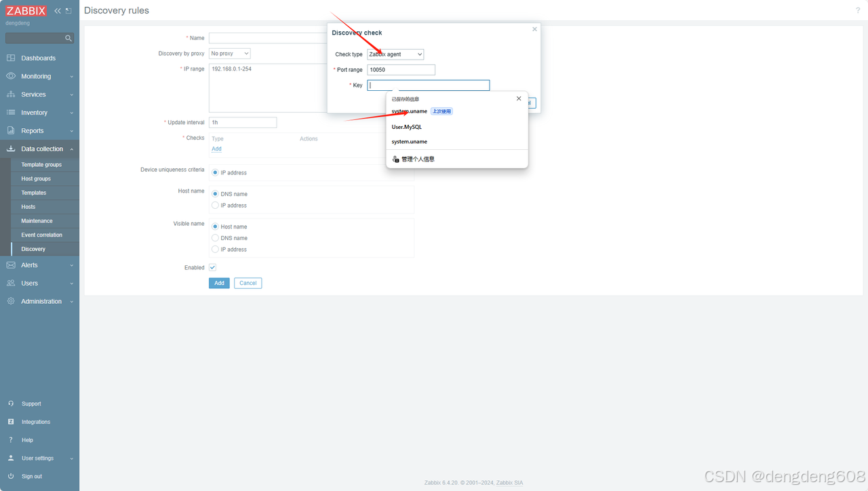This screenshot has width=868, height=491.
Task: Expand Alerts menu via its chevron
Action: [72, 265]
